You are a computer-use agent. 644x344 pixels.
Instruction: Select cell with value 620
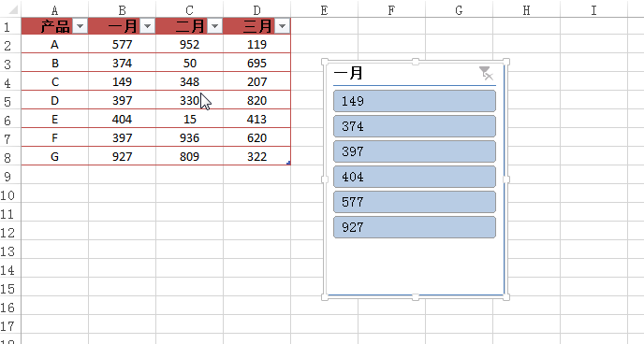256,137
